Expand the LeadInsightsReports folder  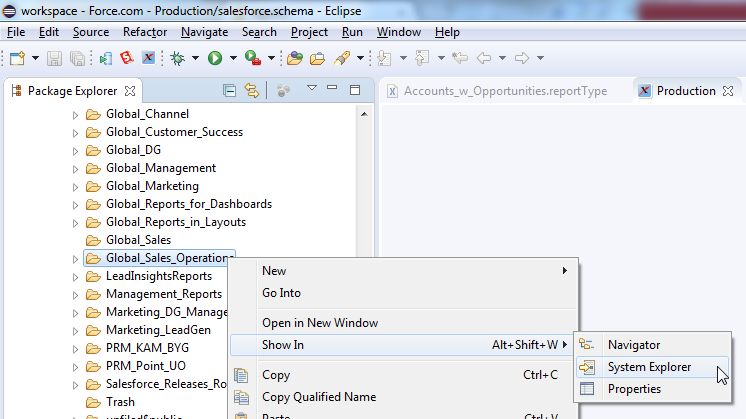tap(75, 277)
